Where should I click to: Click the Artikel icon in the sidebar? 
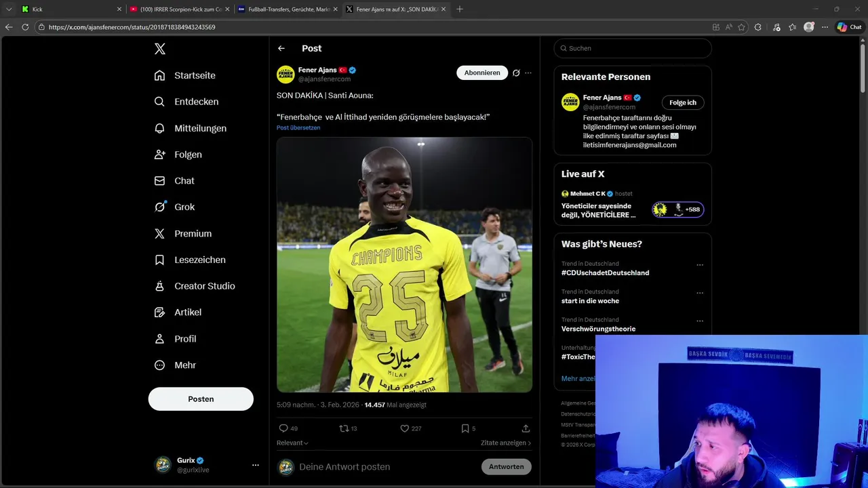[159, 312]
